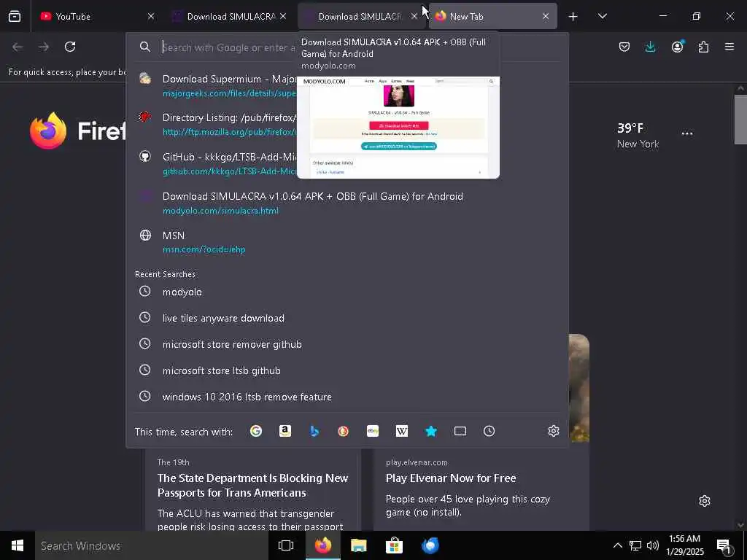Screen dimensions: 747x560
Task: Choose recent search modyolo
Action: tap(347, 292)
